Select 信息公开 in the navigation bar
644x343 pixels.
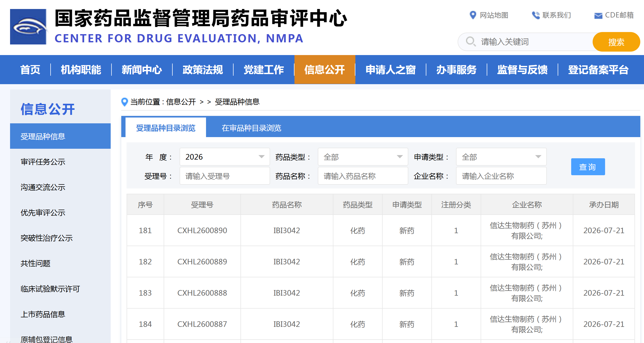[325, 70]
